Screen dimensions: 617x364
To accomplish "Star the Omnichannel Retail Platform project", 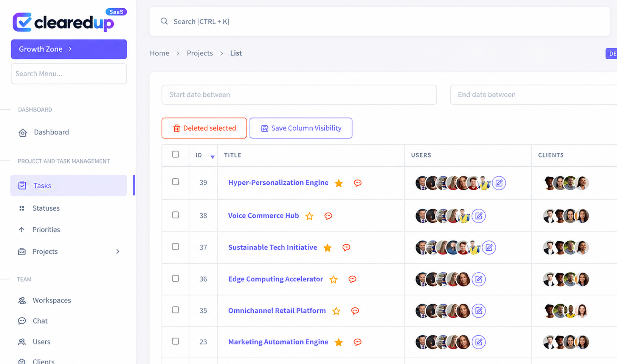I will coord(336,311).
